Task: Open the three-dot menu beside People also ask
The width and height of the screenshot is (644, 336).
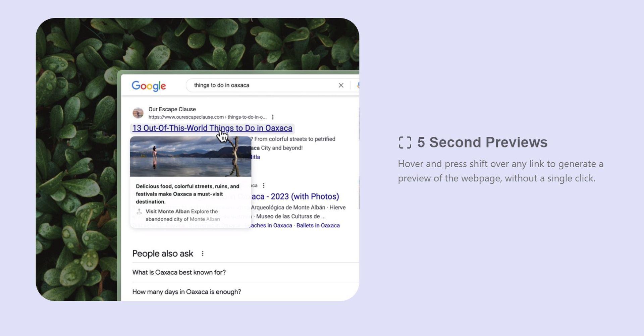Action: (x=202, y=254)
